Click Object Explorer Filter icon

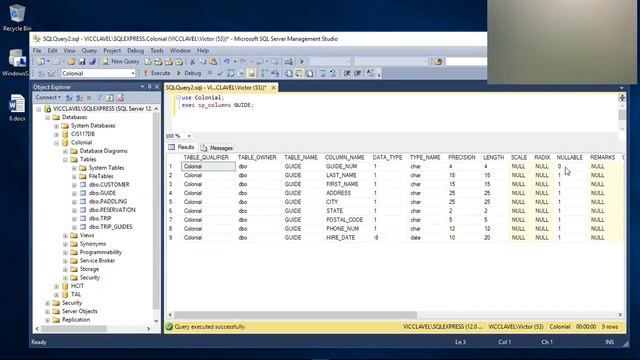[x=99, y=98]
